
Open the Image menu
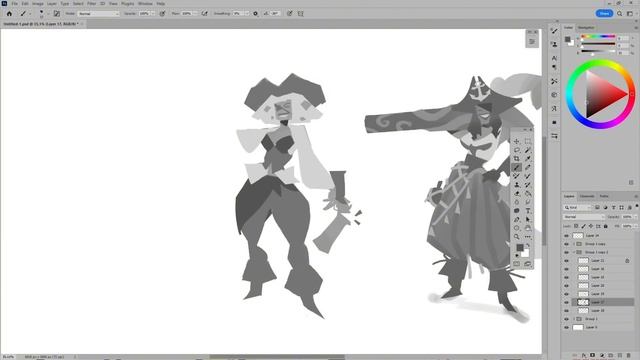[x=38, y=3]
